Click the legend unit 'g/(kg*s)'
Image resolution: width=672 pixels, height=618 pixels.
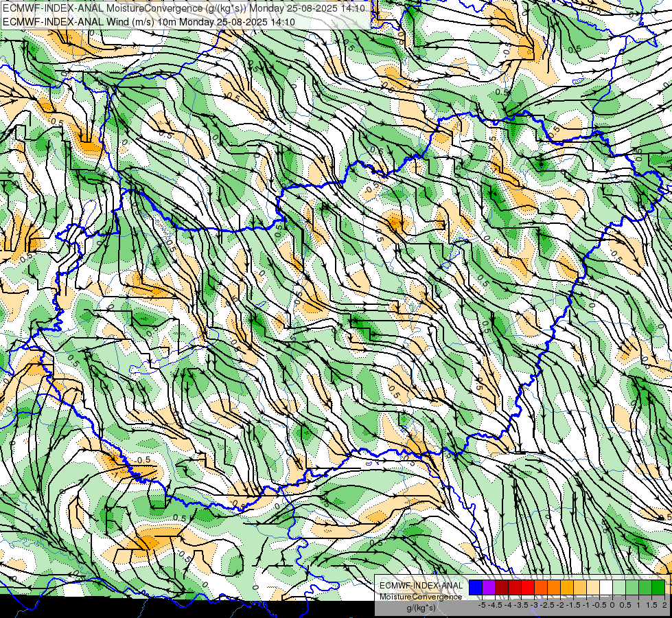(421, 608)
